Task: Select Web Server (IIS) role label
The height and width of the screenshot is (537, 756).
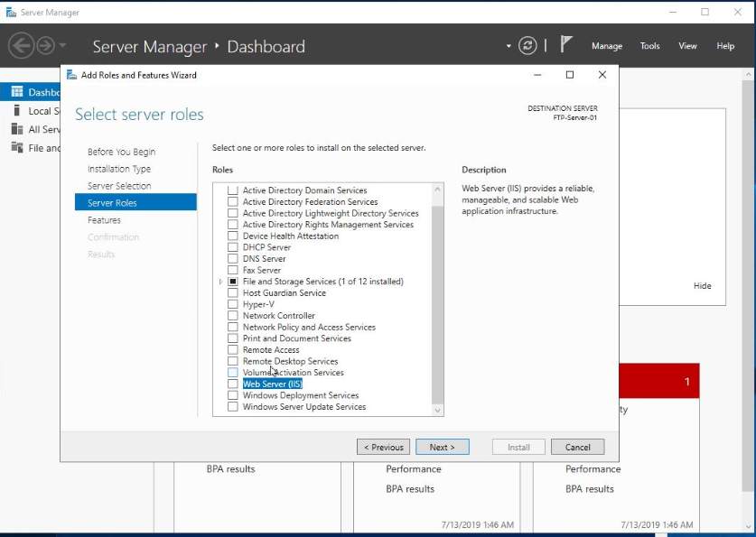Action: (273, 384)
